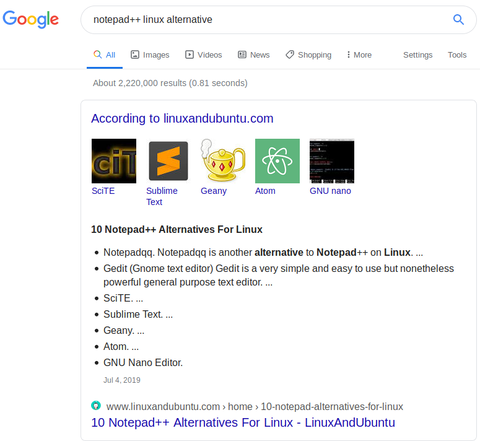This screenshot has width=480, height=441.
Task: Click the 'SciTE. ...' bullet item
Action: click(123, 298)
